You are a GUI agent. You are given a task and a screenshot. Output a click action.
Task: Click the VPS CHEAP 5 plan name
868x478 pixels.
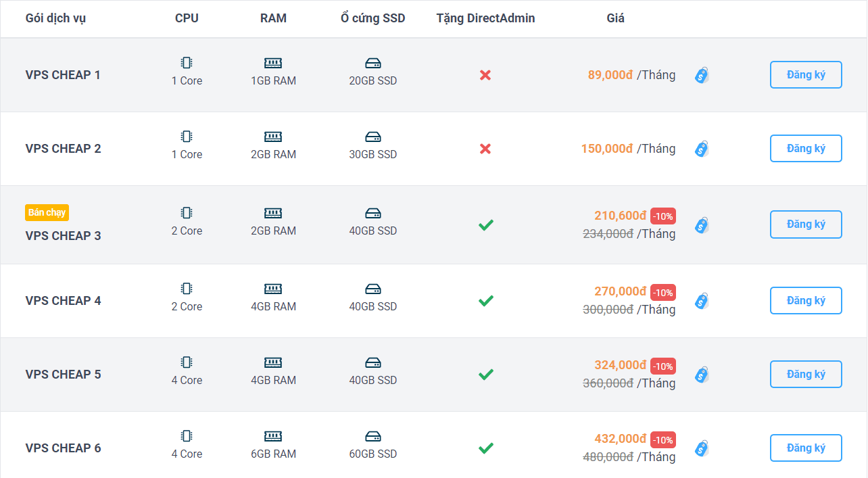point(64,374)
